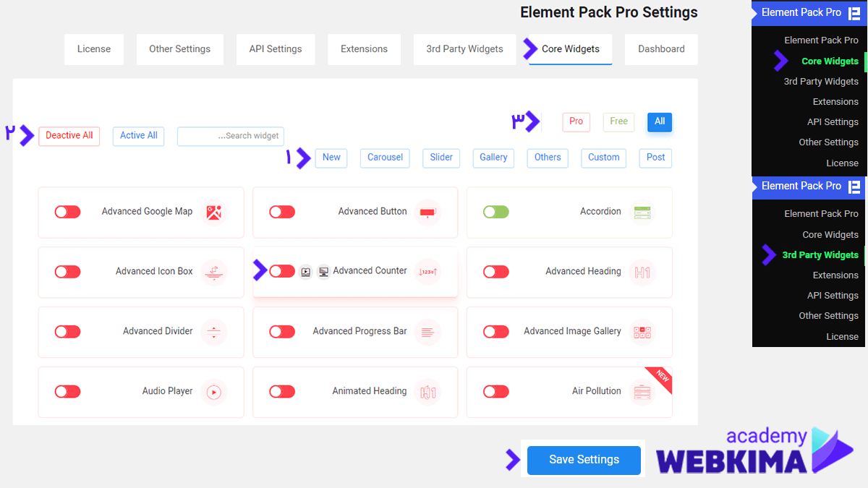Screen dimensions: 868x488
Task: Open Advanced Counter video tutorial icon
Action: pos(306,272)
